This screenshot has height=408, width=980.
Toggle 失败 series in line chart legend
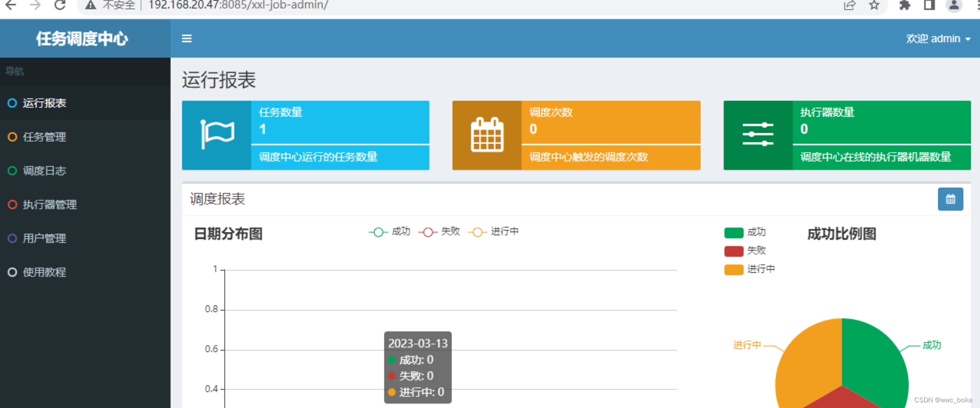[439, 232]
